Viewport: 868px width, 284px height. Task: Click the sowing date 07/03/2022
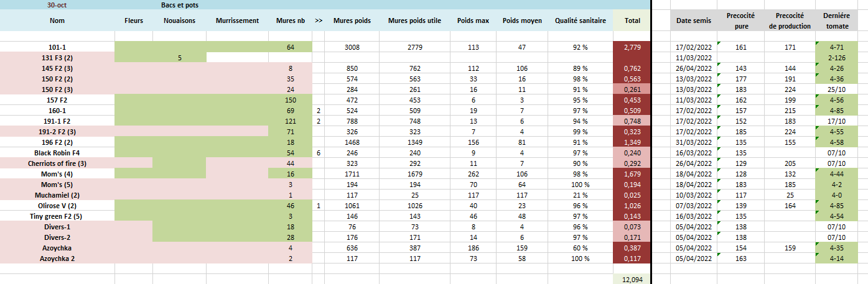693,205
